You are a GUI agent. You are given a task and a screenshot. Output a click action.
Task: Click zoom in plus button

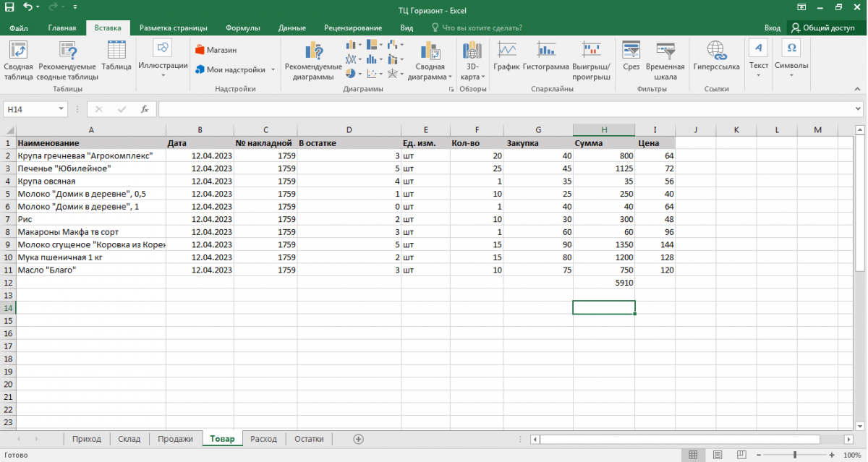tap(833, 455)
